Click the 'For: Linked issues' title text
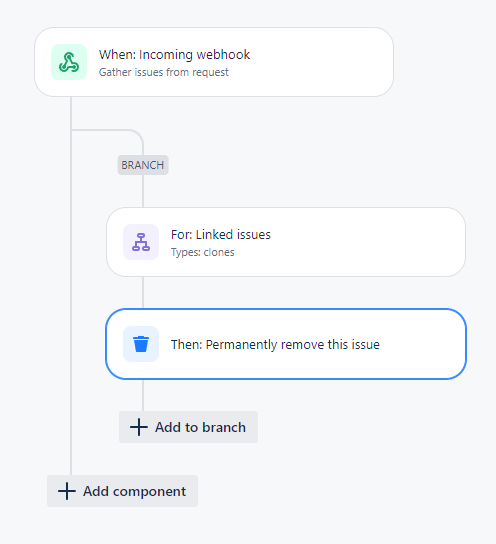Viewport: 496px width, 544px height. (x=221, y=235)
